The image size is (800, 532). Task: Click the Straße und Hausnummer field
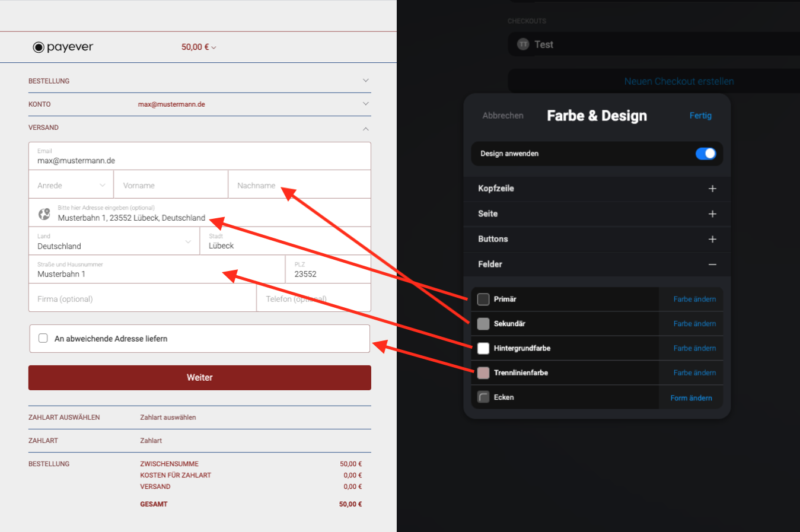pos(157,270)
